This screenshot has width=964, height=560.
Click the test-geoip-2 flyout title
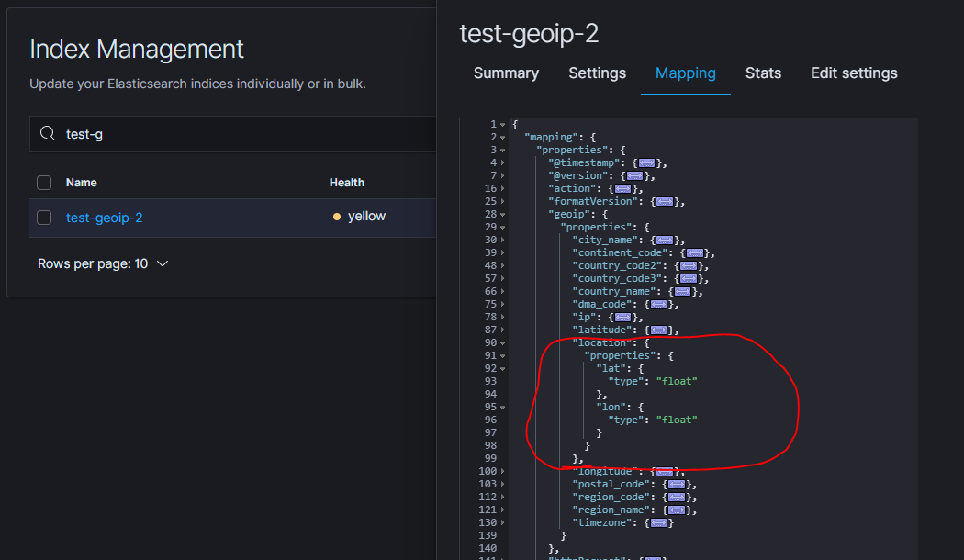[x=529, y=34]
